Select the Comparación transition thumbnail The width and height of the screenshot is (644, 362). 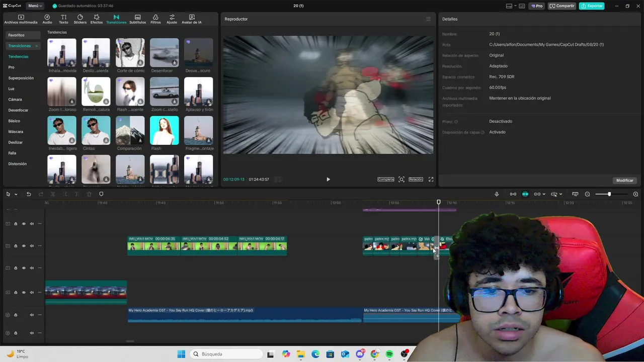(x=130, y=130)
